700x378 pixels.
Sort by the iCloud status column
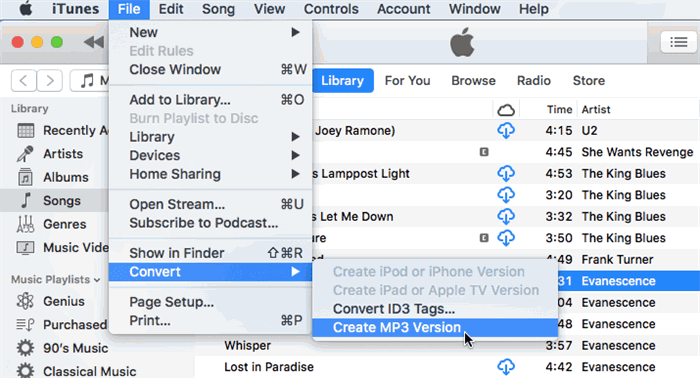pyautogui.click(x=506, y=110)
